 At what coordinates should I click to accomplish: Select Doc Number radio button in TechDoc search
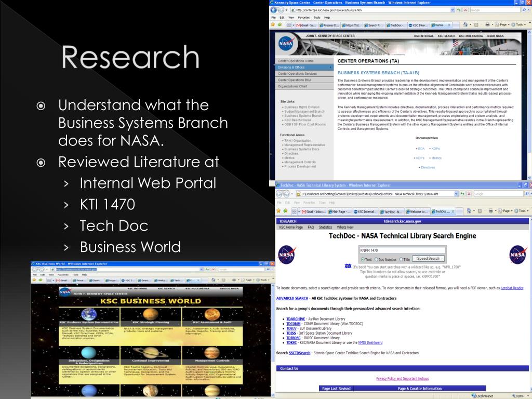(x=376, y=259)
